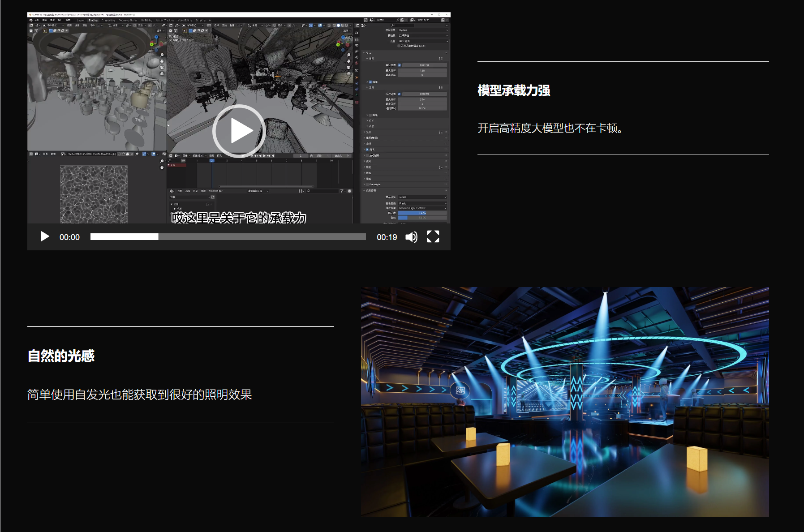The width and height of the screenshot is (804, 532).
Task: Expand the Freestyle panel
Action: coord(364,184)
